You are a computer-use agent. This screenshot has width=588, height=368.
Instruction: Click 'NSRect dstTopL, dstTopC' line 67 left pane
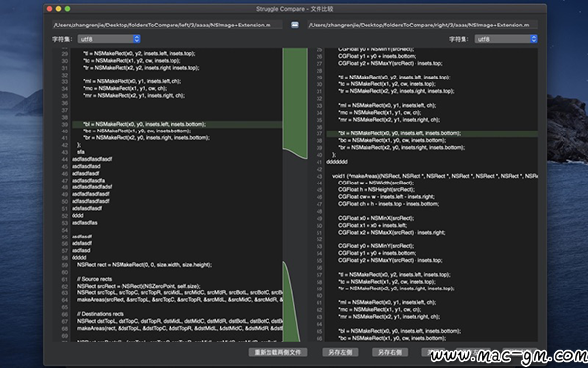180,322
